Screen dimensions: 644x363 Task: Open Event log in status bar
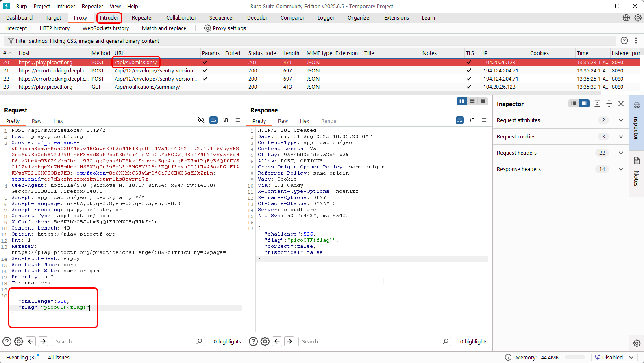(21, 357)
